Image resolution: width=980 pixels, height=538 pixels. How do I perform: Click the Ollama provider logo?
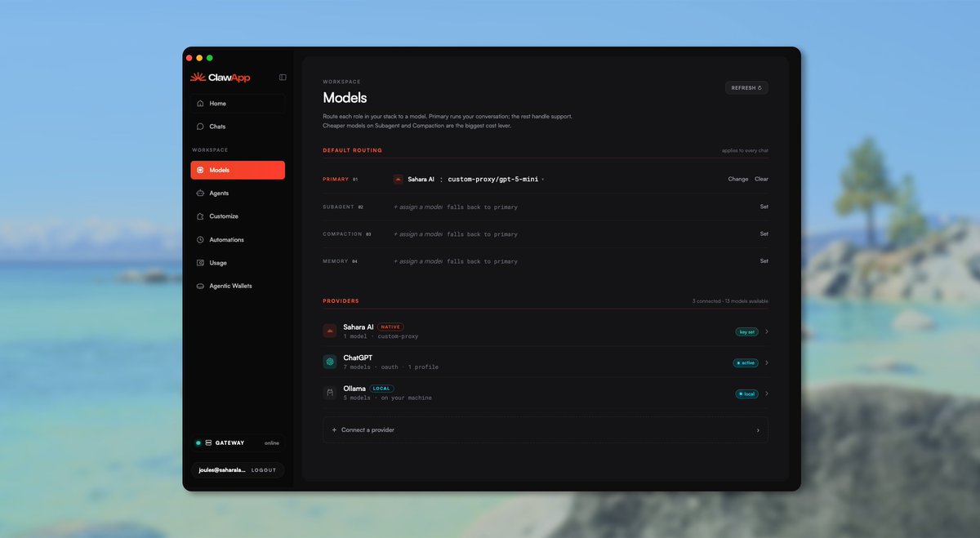[330, 393]
